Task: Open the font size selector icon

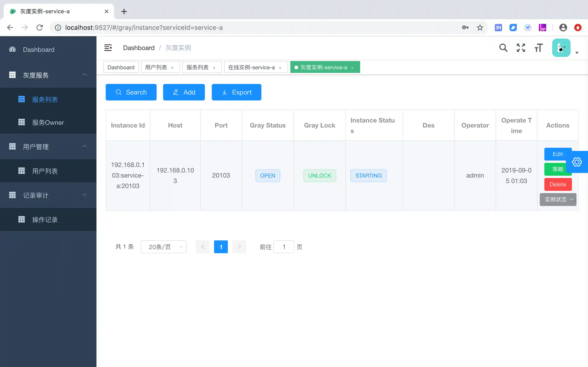Action: pyautogui.click(x=538, y=47)
